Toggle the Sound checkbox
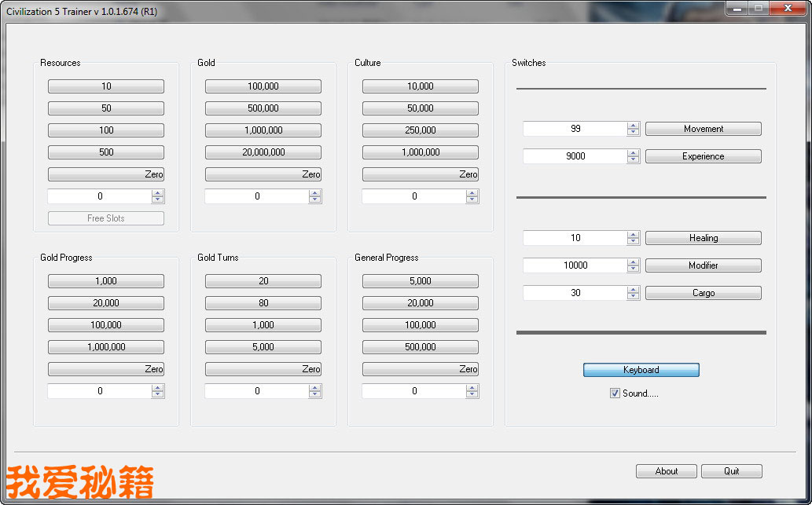The width and height of the screenshot is (812, 505). (615, 393)
